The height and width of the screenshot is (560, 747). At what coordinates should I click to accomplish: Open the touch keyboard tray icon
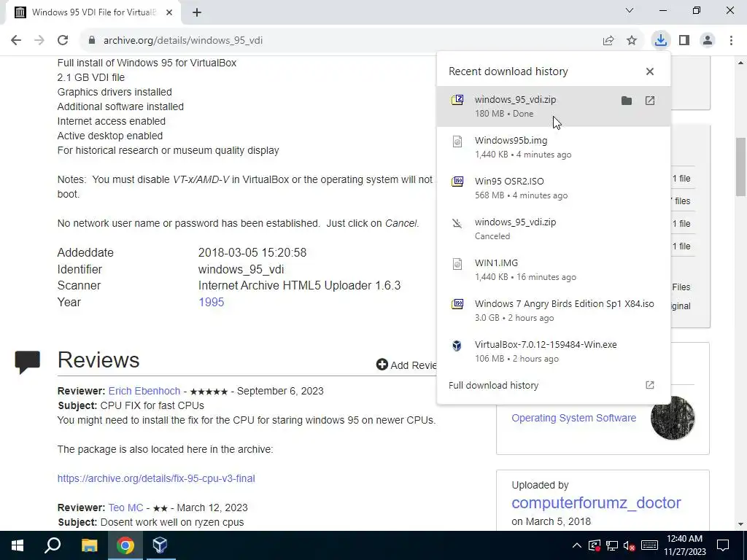(649, 545)
